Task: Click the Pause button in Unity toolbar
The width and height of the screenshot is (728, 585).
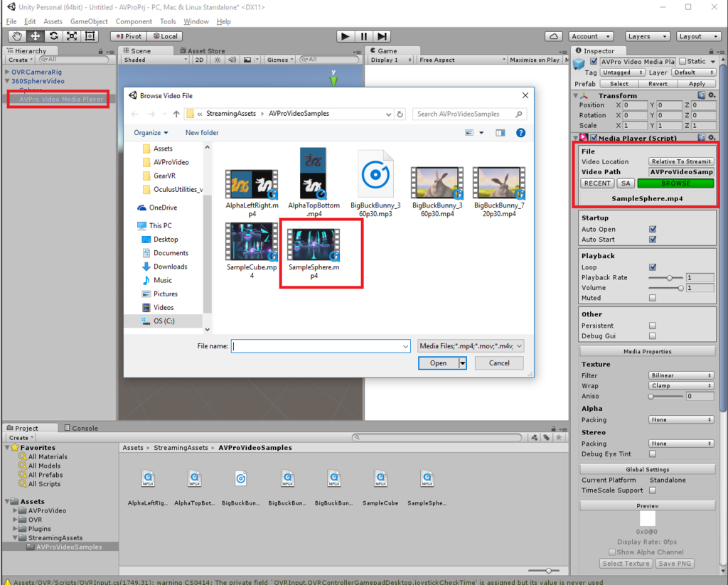Action: click(363, 36)
